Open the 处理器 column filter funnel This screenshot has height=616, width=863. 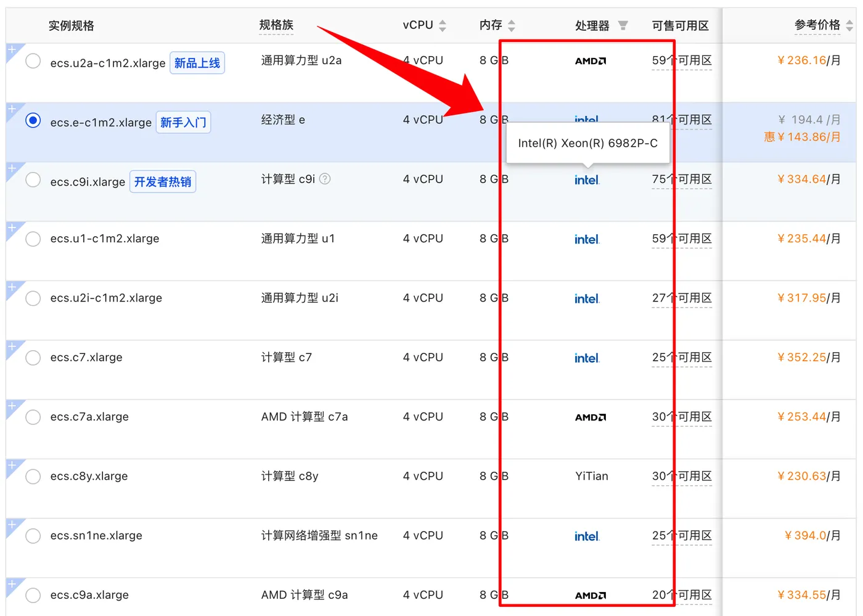[x=623, y=25]
